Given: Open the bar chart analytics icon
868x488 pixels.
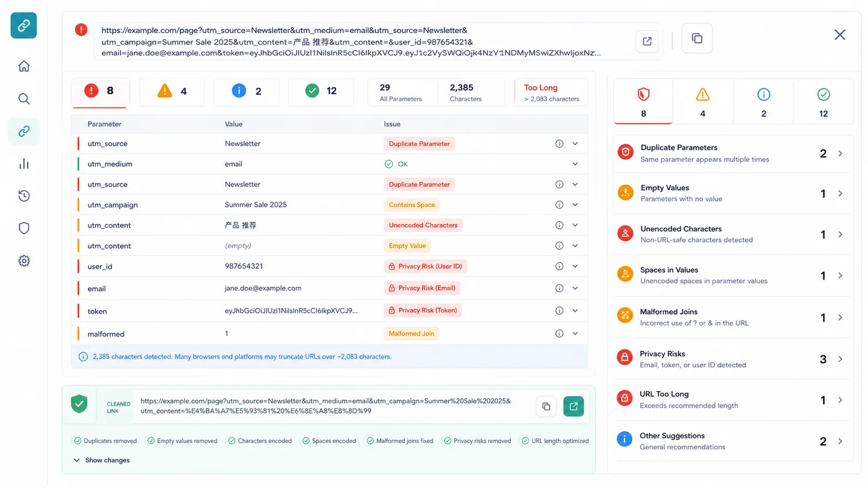Looking at the screenshot, I should 24,164.
